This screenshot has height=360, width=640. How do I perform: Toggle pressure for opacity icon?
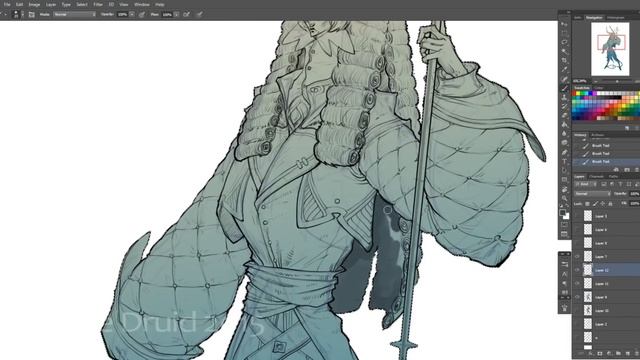(x=142, y=14)
